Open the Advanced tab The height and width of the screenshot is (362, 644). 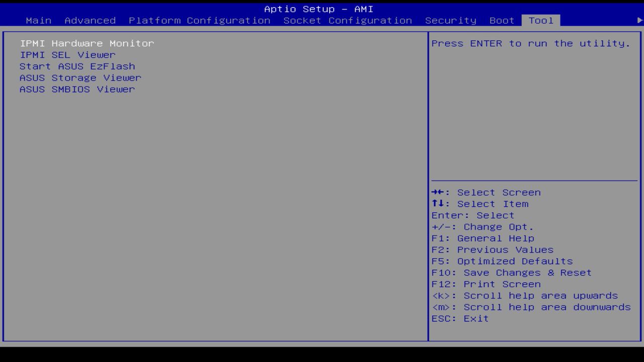[90, 21]
